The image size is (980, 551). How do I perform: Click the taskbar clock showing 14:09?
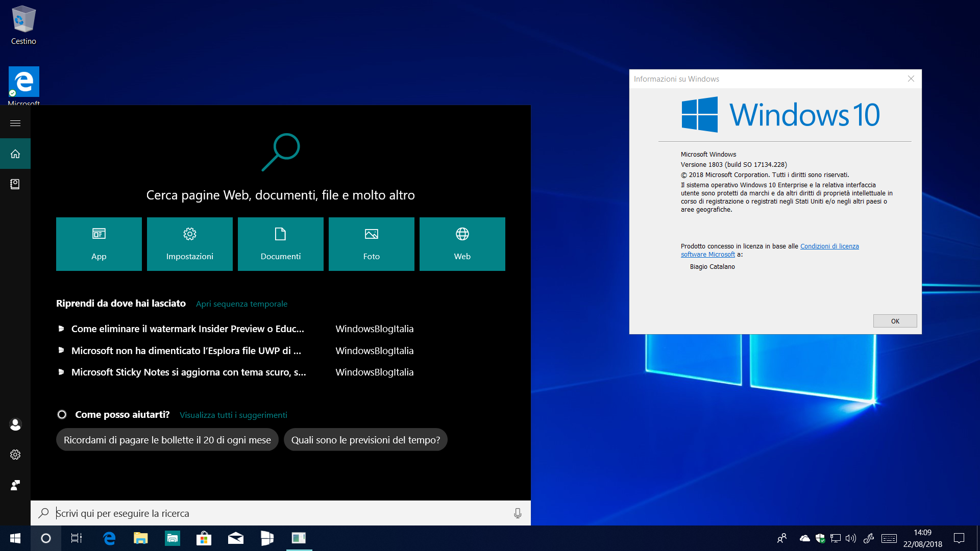(923, 538)
